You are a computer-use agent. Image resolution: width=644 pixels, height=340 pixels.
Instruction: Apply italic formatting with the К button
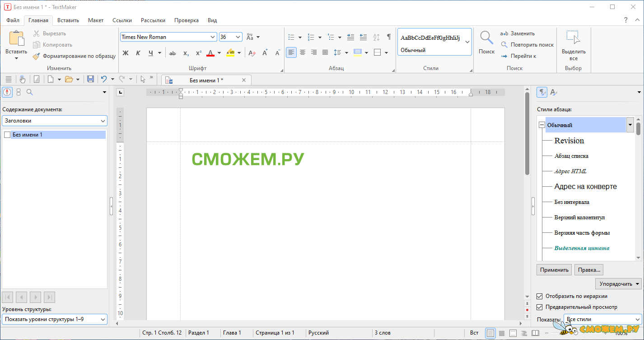[x=138, y=53]
